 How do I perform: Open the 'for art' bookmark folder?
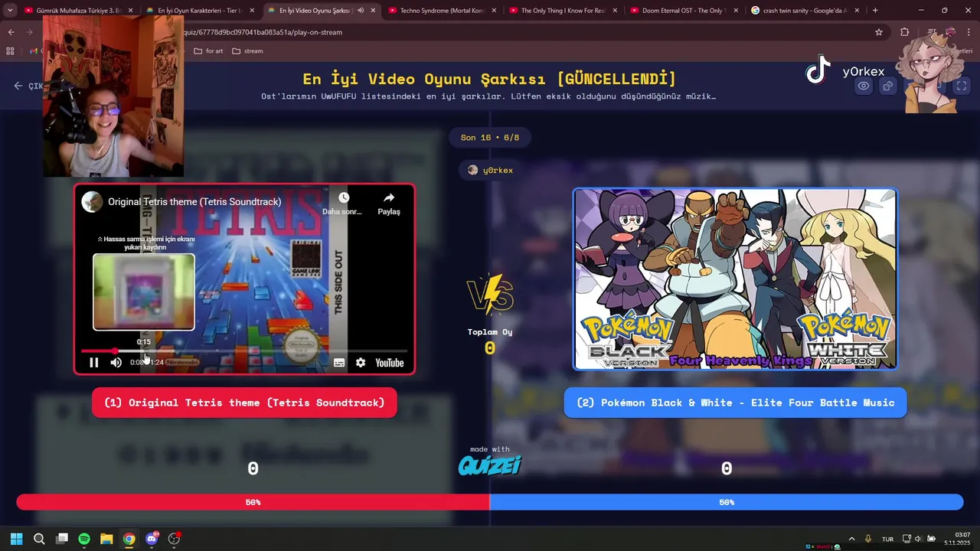pos(208,51)
